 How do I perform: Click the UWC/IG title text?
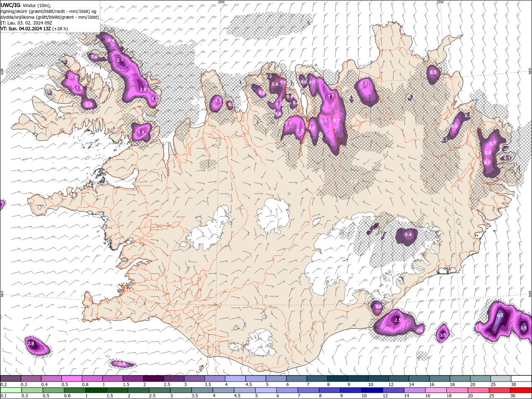point(10,5)
